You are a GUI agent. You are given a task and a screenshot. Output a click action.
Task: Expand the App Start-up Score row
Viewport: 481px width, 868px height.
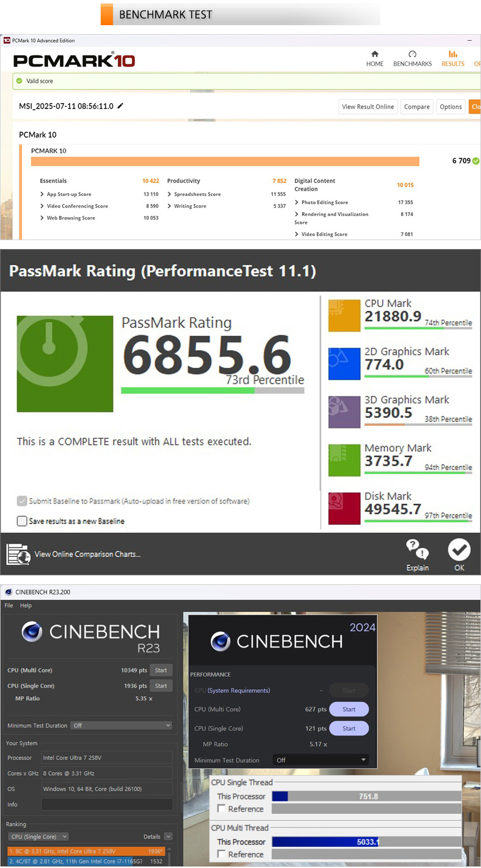[x=42, y=194]
